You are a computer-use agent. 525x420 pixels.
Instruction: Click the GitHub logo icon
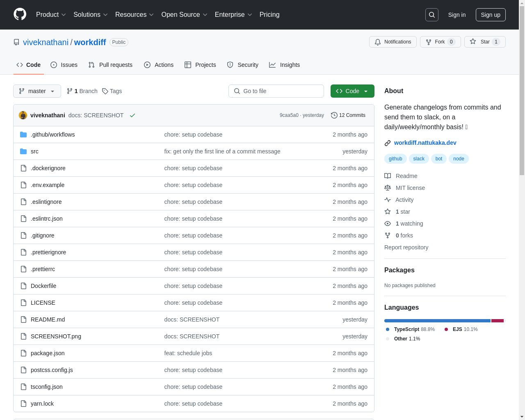pyautogui.click(x=20, y=14)
